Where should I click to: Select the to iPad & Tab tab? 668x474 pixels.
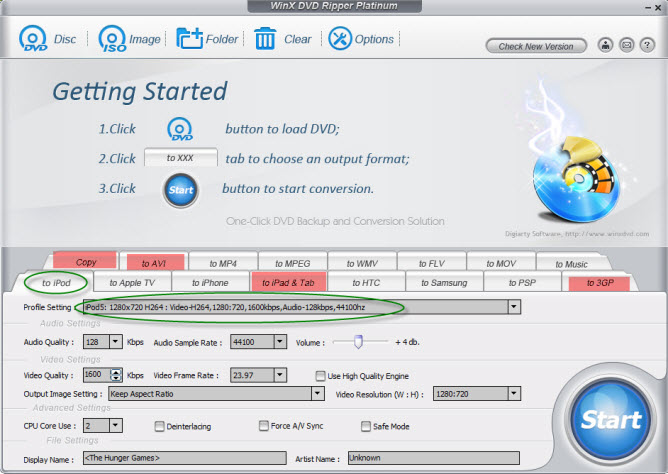click(x=288, y=282)
